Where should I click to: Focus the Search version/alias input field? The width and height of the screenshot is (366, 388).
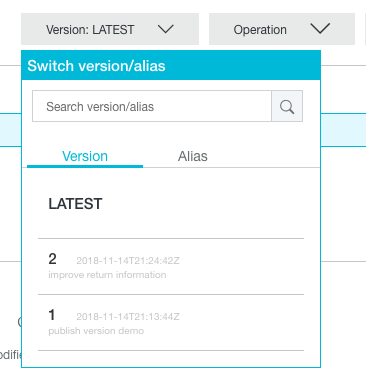(x=152, y=106)
